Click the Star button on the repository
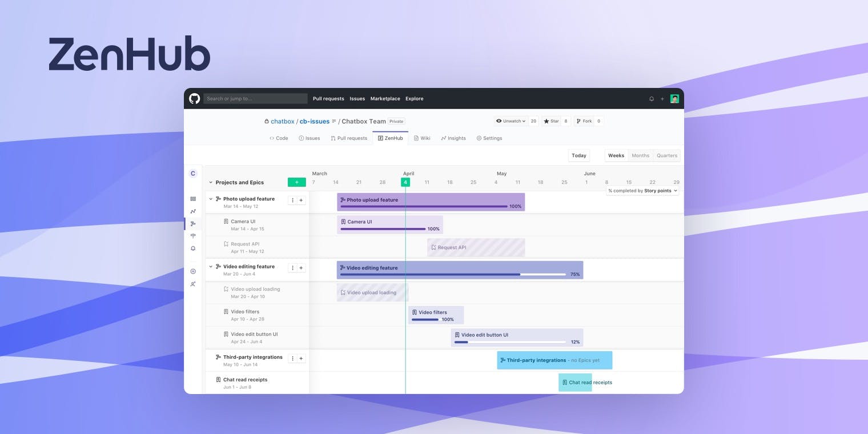 pos(551,121)
